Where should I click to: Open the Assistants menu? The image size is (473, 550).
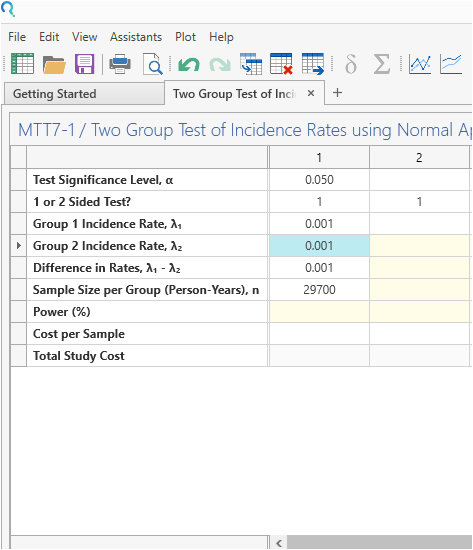136,37
